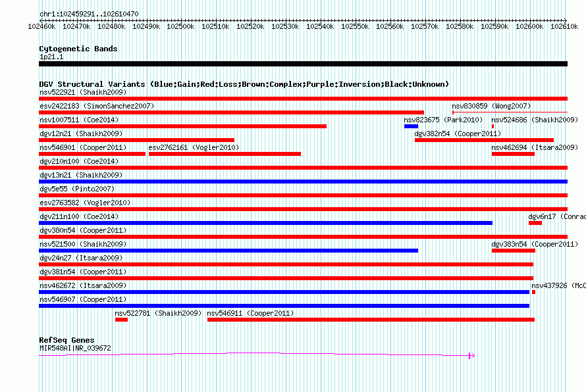Select the dgv382n54 (Cooper2011) label
Viewport: 586px width, 392px height.
(458, 134)
